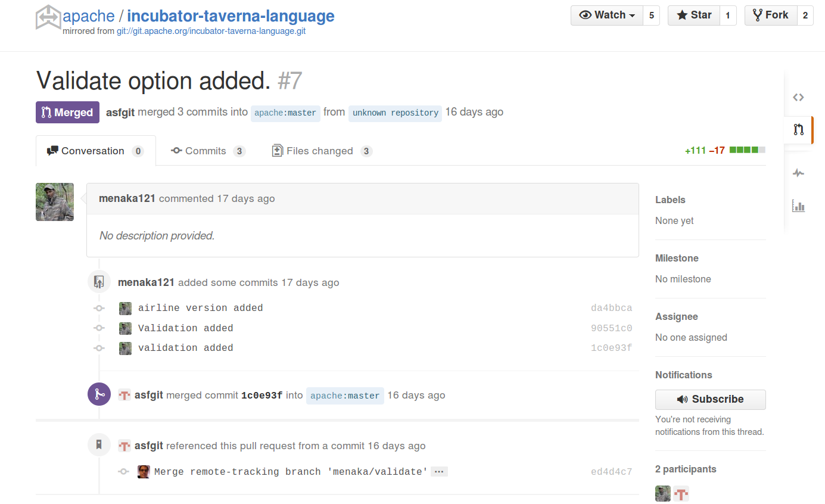Image resolution: width=825 pixels, height=504 pixels.
Task: Click the avatar beside 'Validation added' commit 90551c0
Action: click(125, 328)
